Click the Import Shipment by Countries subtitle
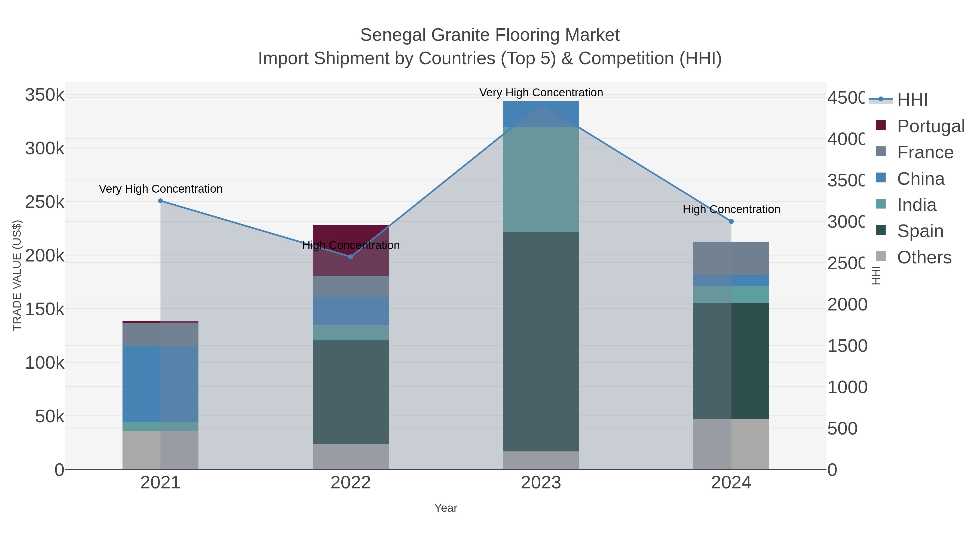The width and height of the screenshot is (980, 551). (x=490, y=59)
